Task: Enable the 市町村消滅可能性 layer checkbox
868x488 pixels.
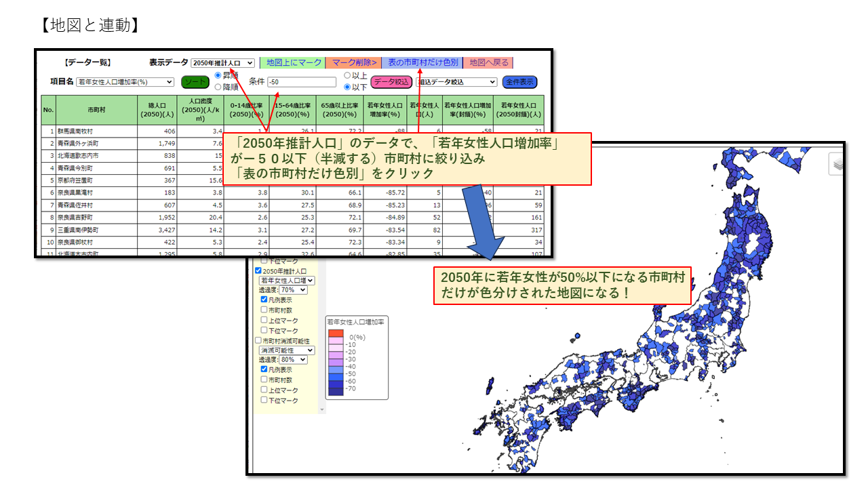Action: click(x=258, y=341)
